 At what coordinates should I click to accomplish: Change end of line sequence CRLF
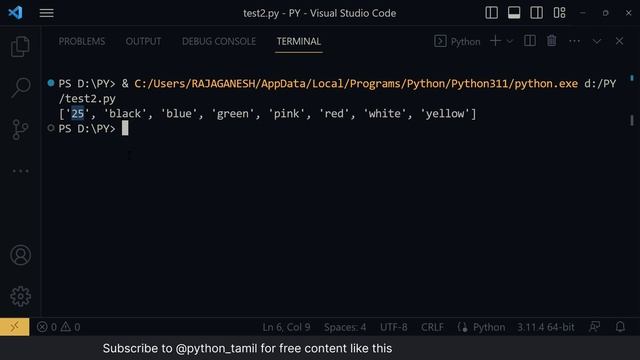coord(432,327)
